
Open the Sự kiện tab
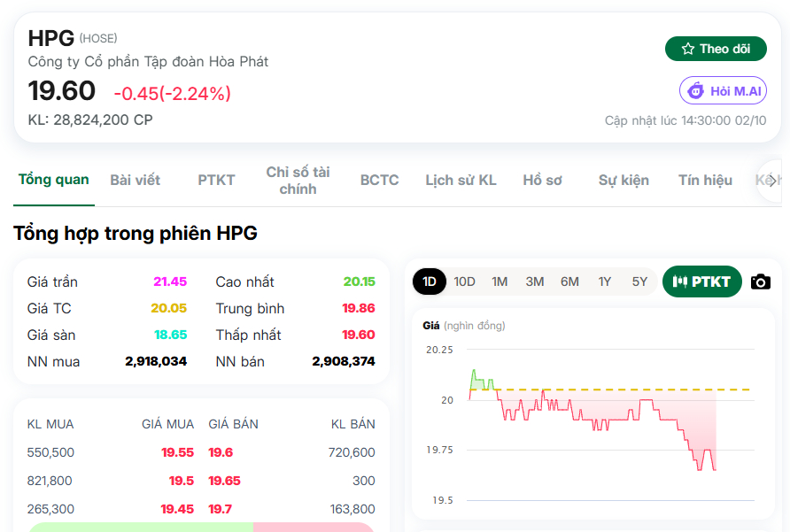tap(623, 180)
